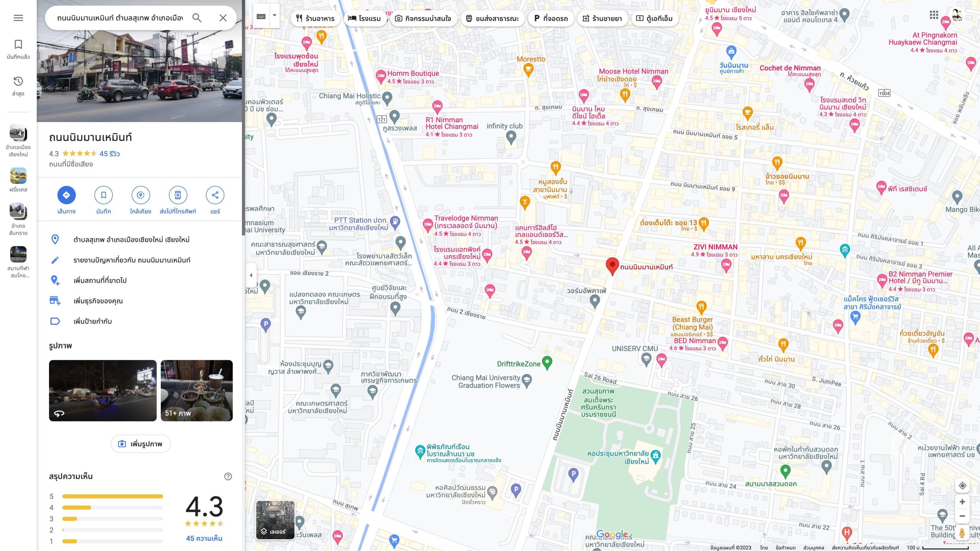Screen dimensions: 980x551
Task: Open the 51+ ภาพ photo thumbnail
Action: point(197,390)
